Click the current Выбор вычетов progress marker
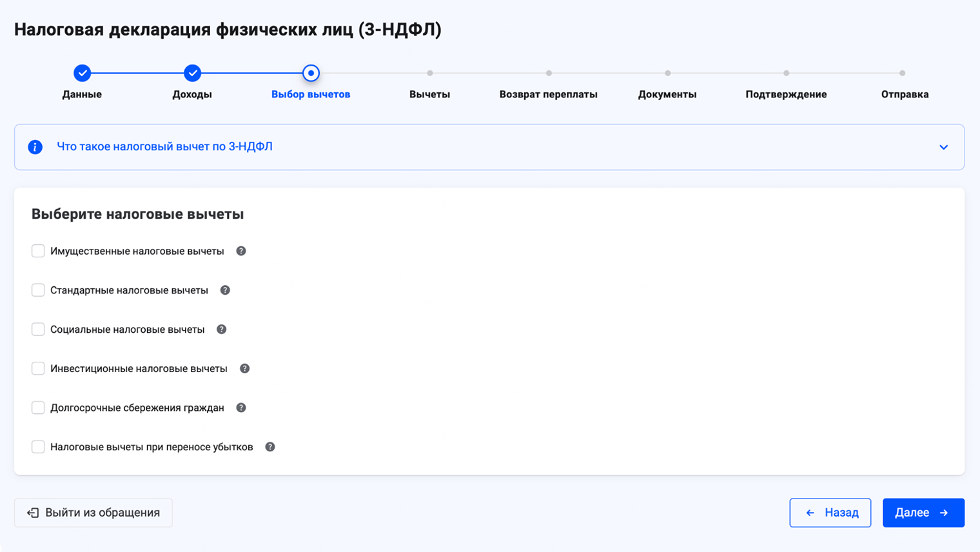The width and height of the screenshot is (980, 552). 311,74
